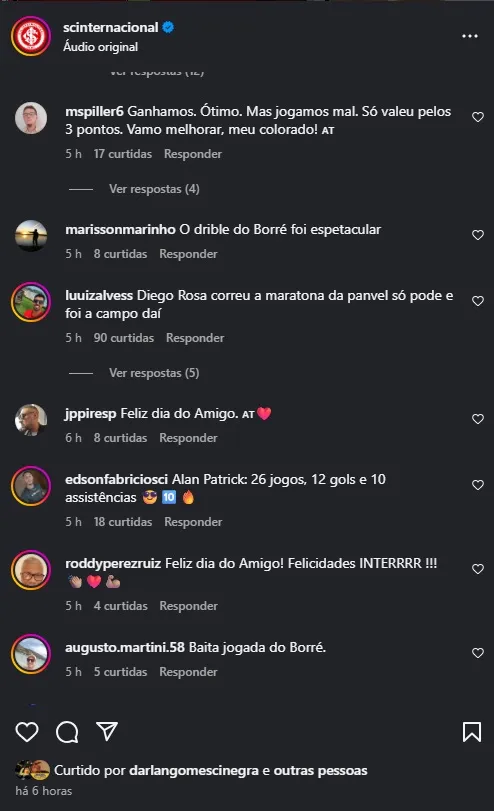Open Áudio original link

coord(100,47)
